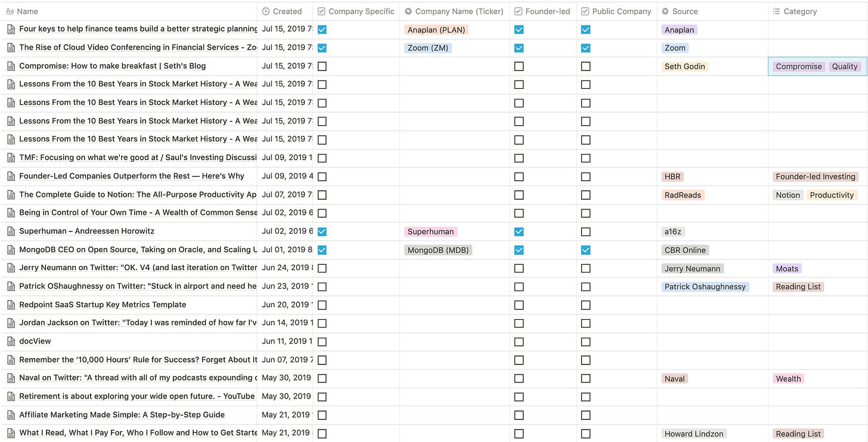This screenshot has width=868, height=442.
Task: Click the document icon for Redpoint SaaS Startup Key Metrics
Action: 10,305
